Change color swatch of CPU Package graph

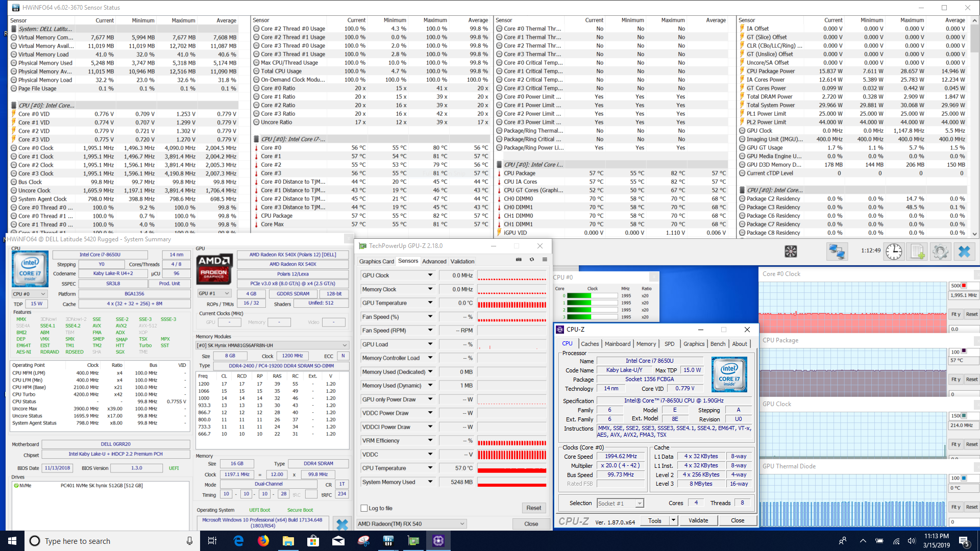pos(964,351)
